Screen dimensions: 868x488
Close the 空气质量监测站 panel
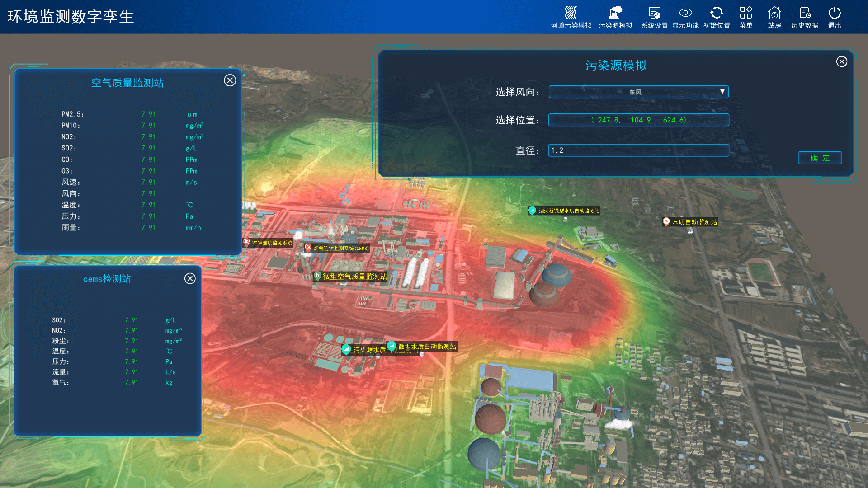click(x=230, y=80)
